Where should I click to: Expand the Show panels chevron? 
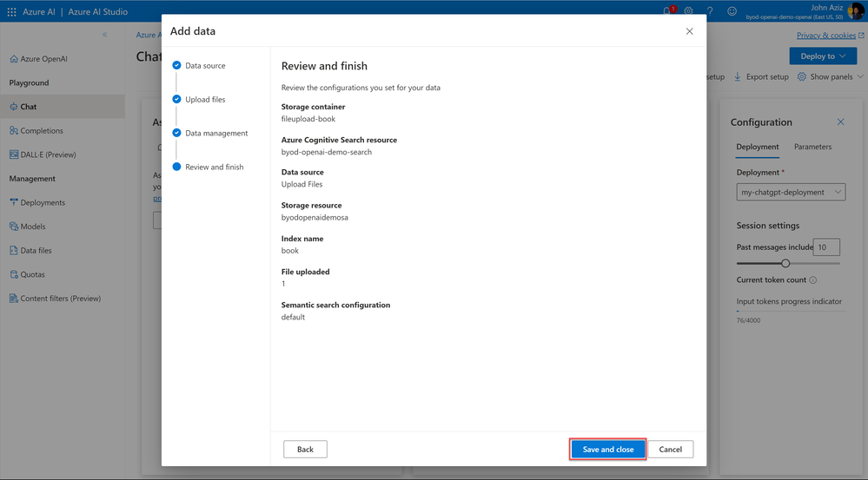pos(859,77)
